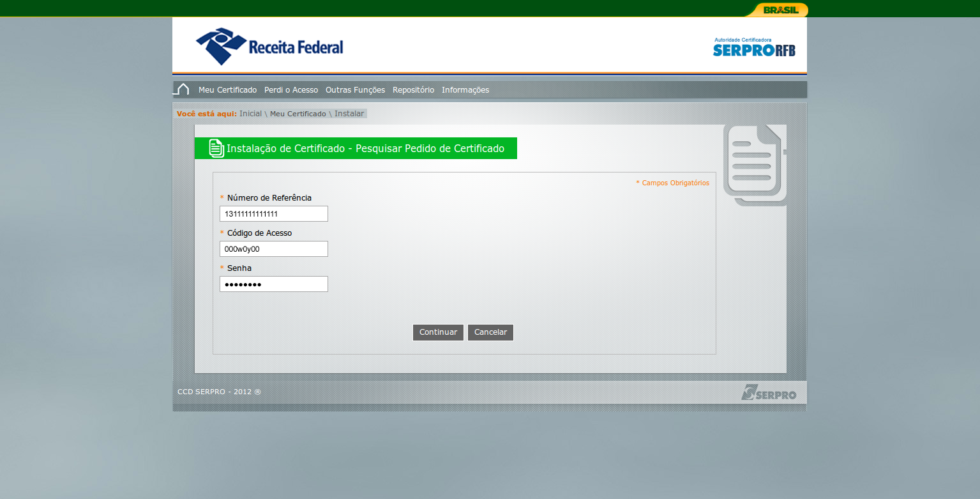
Task: Focus the Senha password field
Action: [x=274, y=284]
